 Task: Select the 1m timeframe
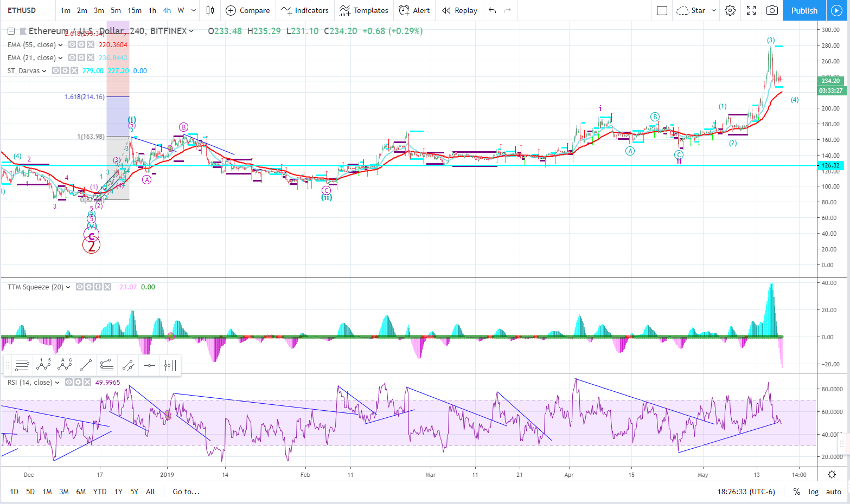pos(66,10)
